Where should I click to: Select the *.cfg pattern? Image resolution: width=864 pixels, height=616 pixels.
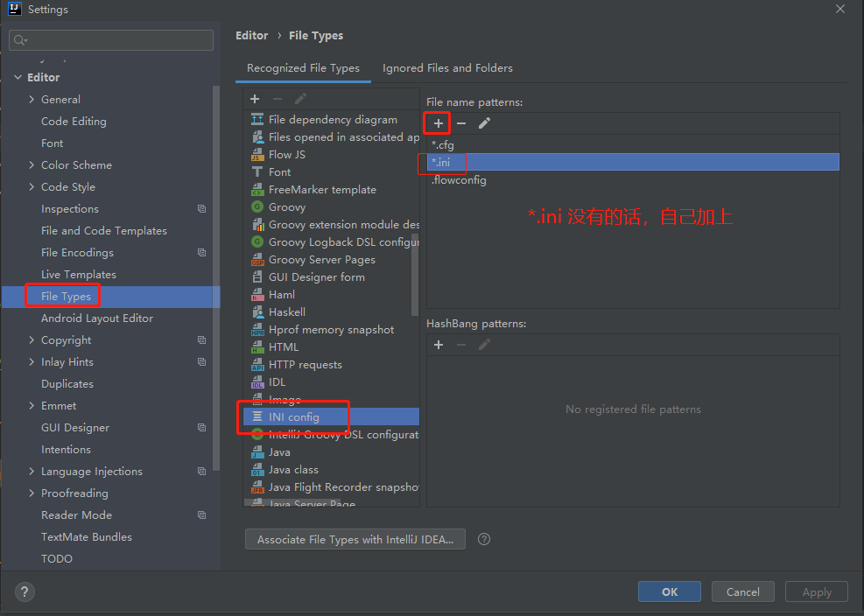(633, 145)
